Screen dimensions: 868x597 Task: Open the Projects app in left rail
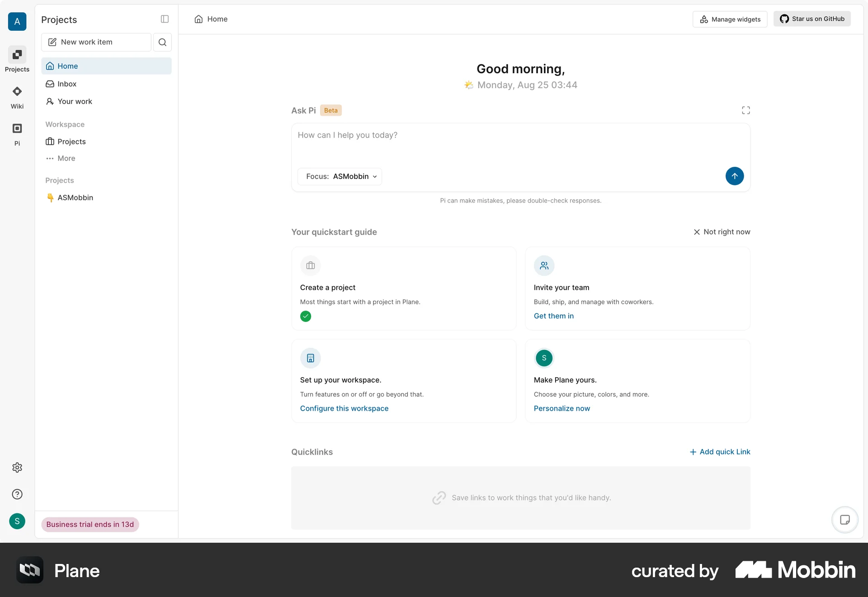click(17, 60)
